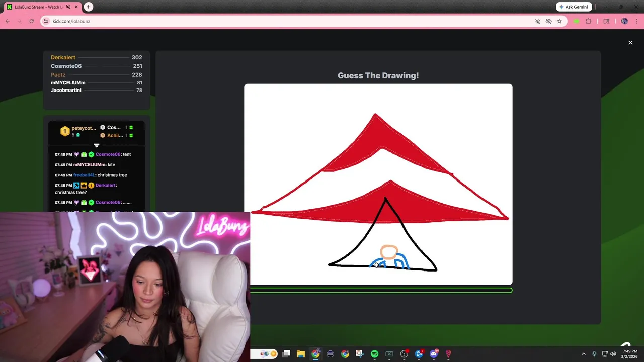
Task: Click top gifter peteycot... name
Action: pos(84,128)
